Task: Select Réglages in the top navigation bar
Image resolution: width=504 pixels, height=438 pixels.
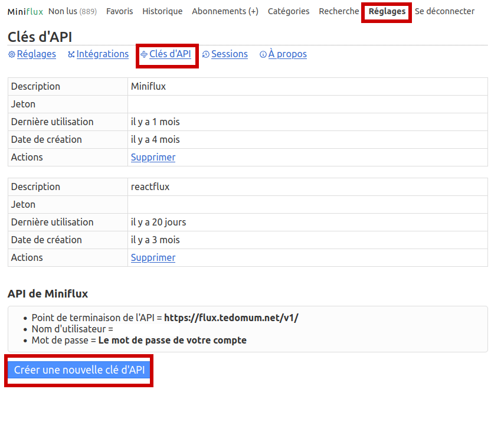Action: point(387,11)
